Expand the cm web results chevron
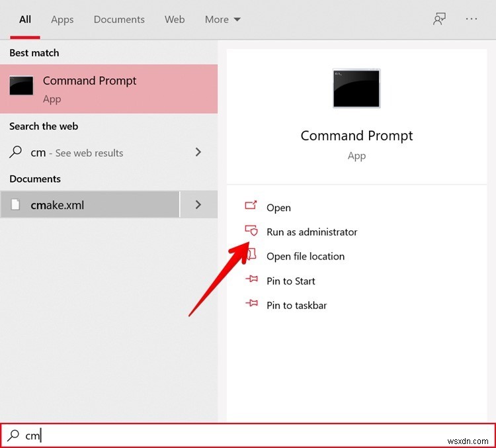This screenshot has width=496, height=448. [198, 152]
